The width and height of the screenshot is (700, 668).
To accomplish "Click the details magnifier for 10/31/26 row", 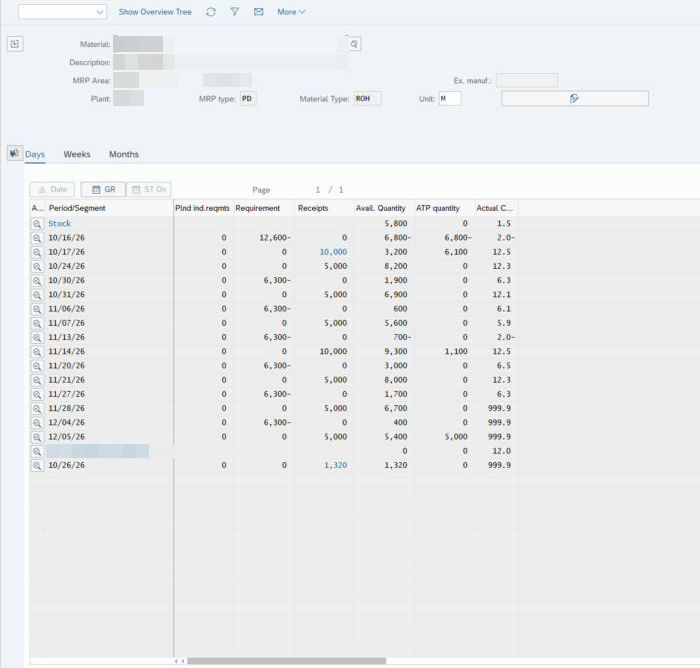I will click(37, 295).
